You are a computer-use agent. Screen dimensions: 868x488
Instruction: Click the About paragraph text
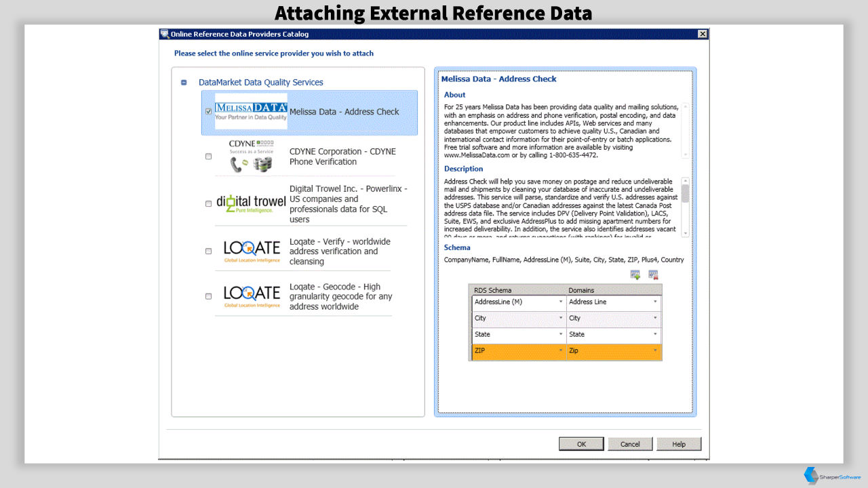[x=561, y=131]
